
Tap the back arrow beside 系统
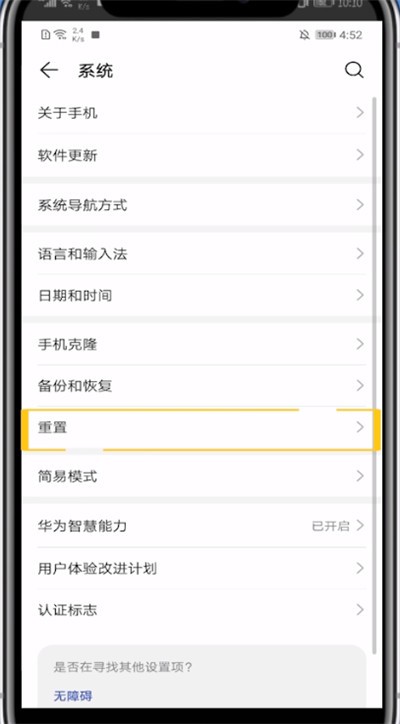(49, 70)
